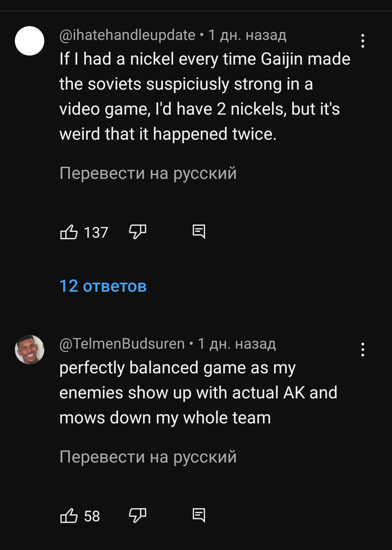Open options menu for @ihatehandleupdate comment
392x550 pixels.
point(363,41)
